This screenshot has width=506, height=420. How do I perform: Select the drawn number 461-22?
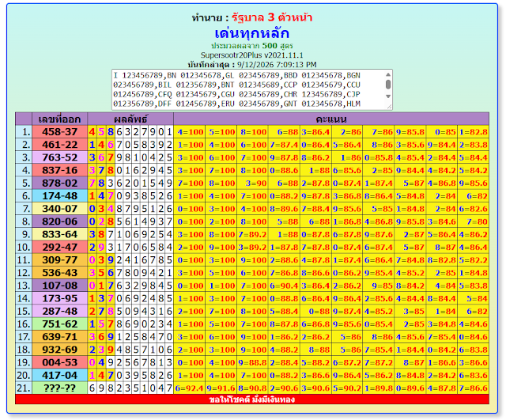60,145
